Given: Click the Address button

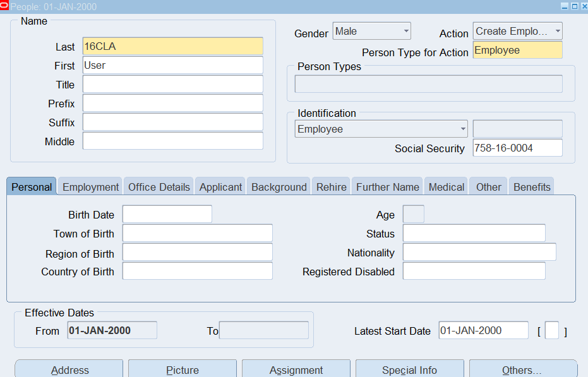Looking at the screenshot, I should coord(69,369).
